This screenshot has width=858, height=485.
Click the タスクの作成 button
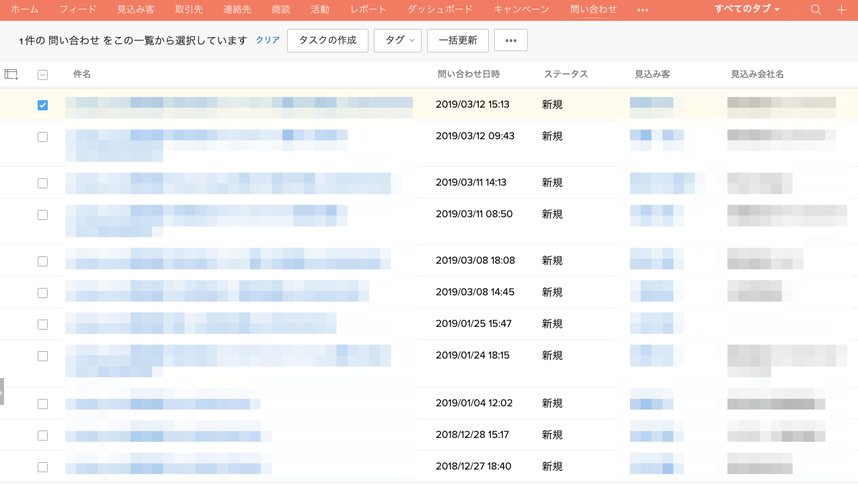point(328,41)
